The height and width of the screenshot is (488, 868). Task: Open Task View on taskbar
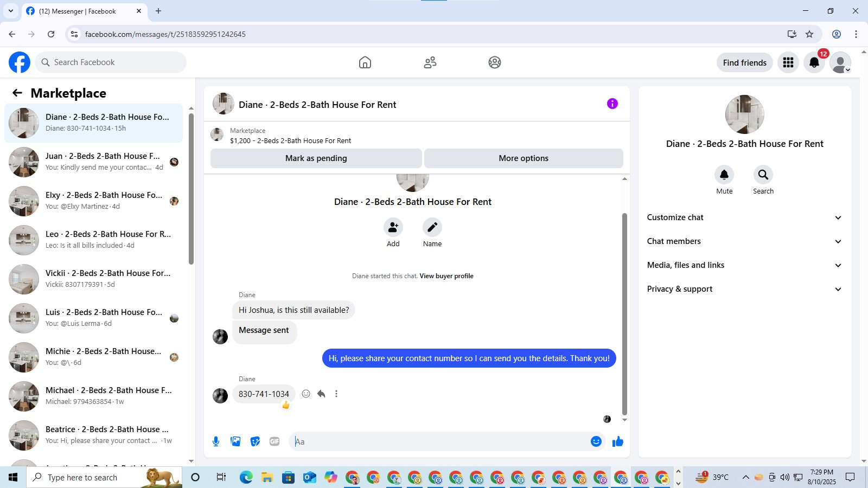click(221, 477)
